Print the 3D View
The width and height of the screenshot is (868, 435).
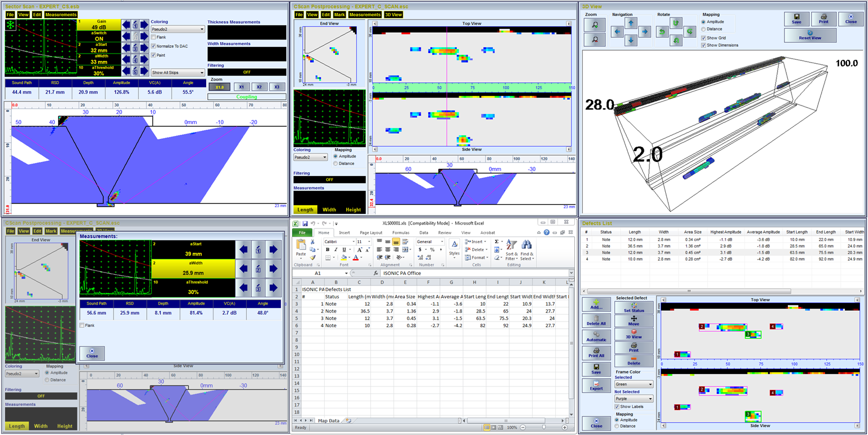(x=824, y=19)
